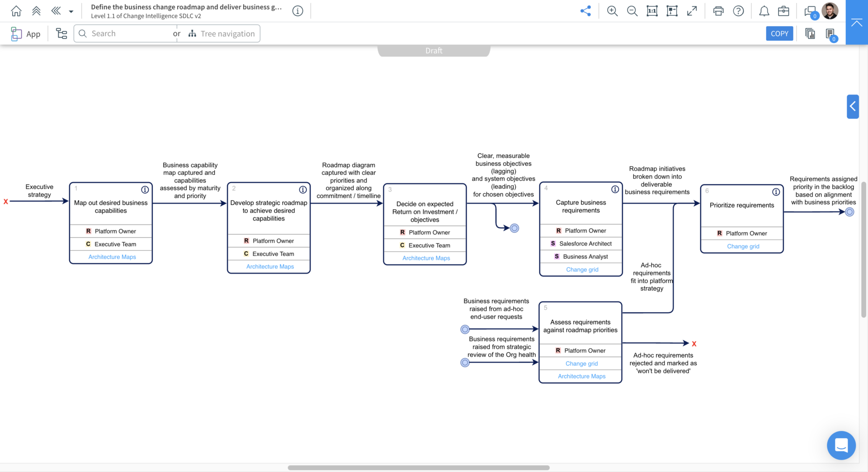Expand the dropdown next to the back arrows
868x472 pixels.
[x=71, y=10]
